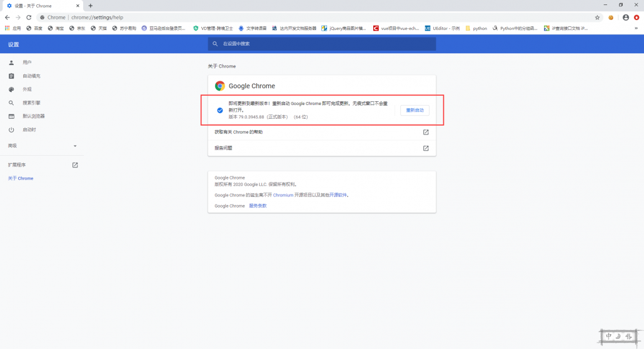This screenshot has width=644, height=349.
Task: Close the 设置 - 关于 Chrome tab
Action: tap(78, 6)
